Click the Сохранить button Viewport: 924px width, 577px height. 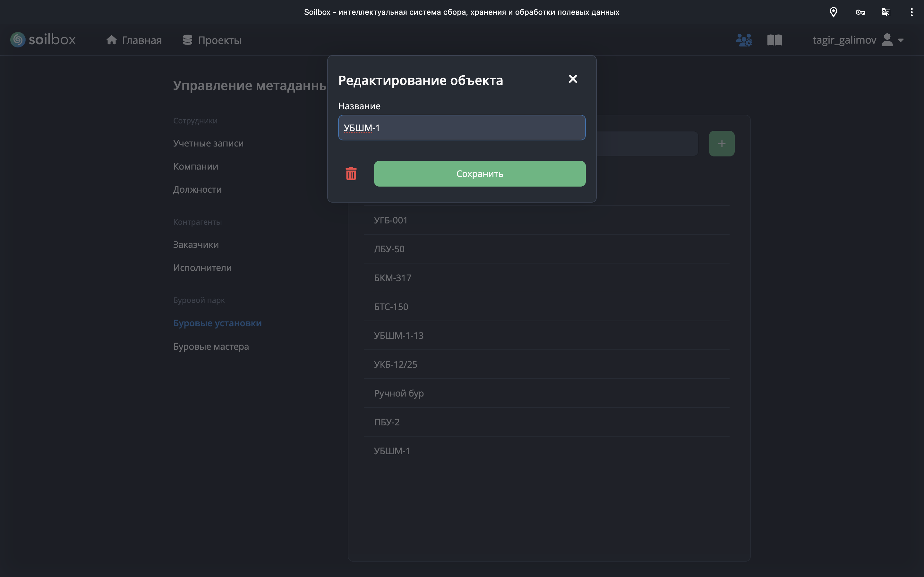480,174
